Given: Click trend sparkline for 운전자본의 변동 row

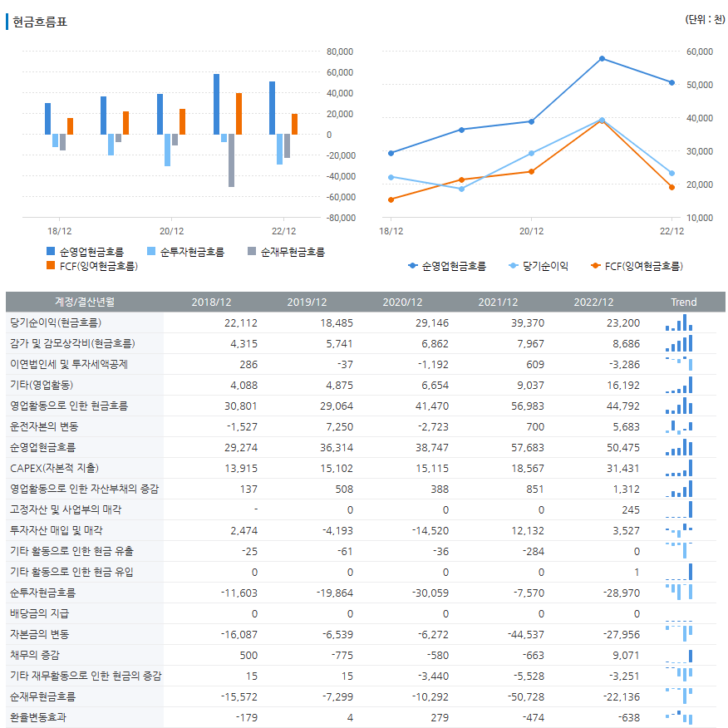Looking at the screenshot, I should (679, 426).
